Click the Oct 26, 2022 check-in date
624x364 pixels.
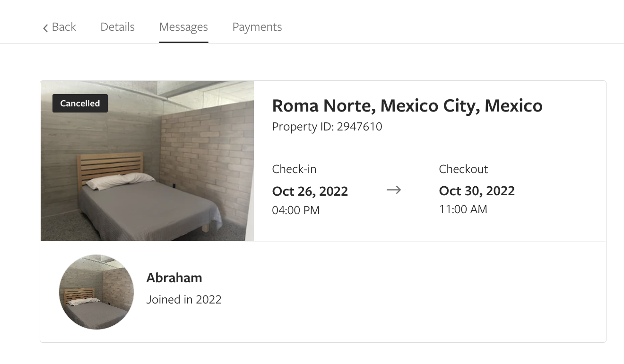pyautogui.click(x=310, y=191)
